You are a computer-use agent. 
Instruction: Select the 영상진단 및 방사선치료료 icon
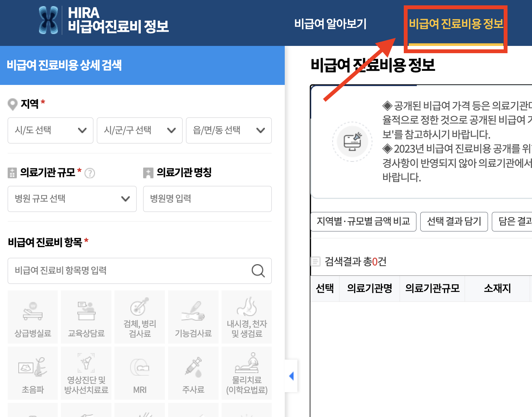pos(86,373)
